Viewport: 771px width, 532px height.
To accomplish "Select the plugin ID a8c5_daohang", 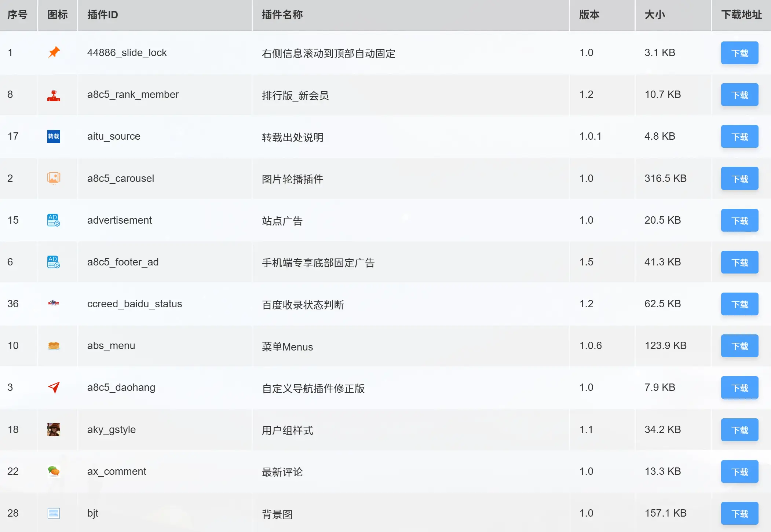I will coord(121,388).
